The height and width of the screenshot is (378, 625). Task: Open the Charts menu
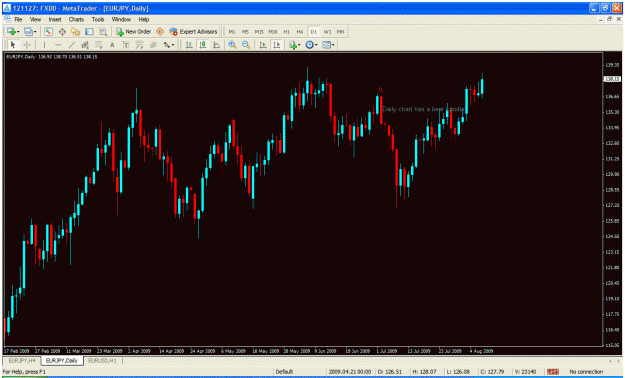[76, 19]
